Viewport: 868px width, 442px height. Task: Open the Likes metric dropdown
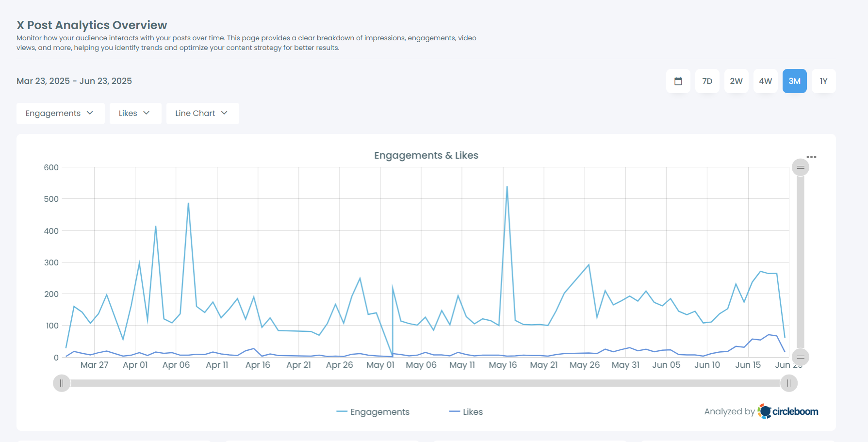point(135,113)
